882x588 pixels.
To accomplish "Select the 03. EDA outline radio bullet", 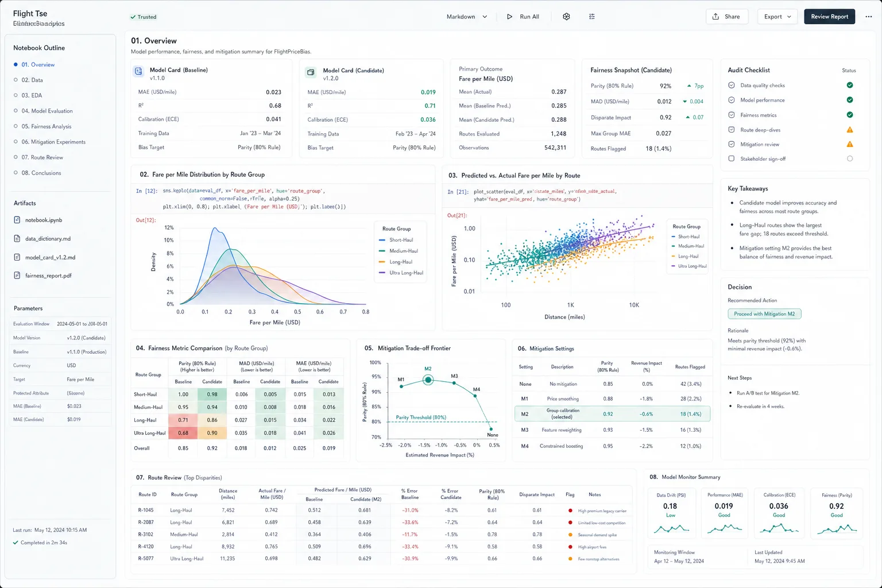I will coord(16,95).
